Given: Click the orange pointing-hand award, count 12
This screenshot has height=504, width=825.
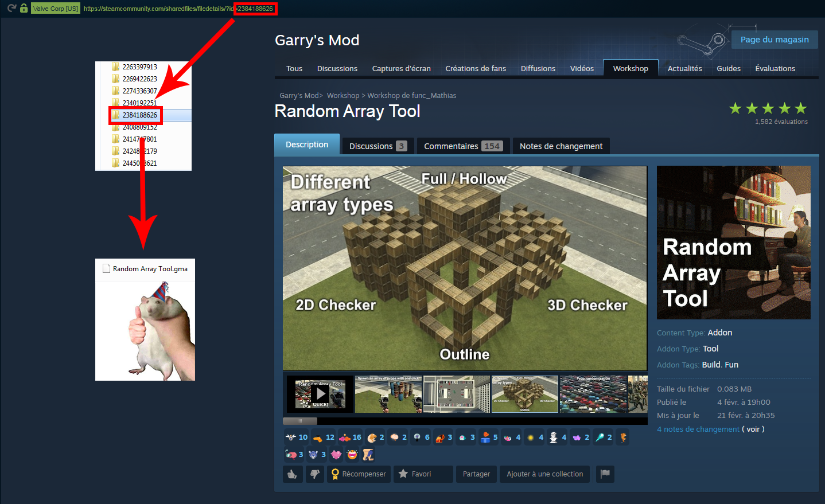Looking at the screenshot, I should click(324, 437).
